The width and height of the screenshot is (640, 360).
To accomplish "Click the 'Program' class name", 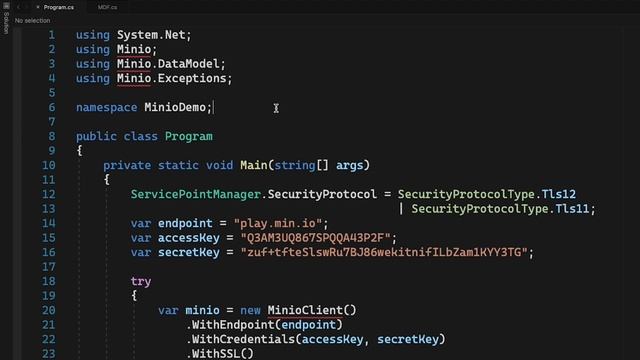I will pos(189,136).
